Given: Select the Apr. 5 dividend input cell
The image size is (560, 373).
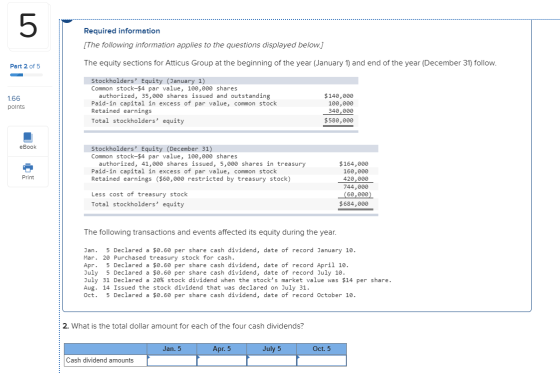Looking at the screenshot, I should tap(221, 360).
